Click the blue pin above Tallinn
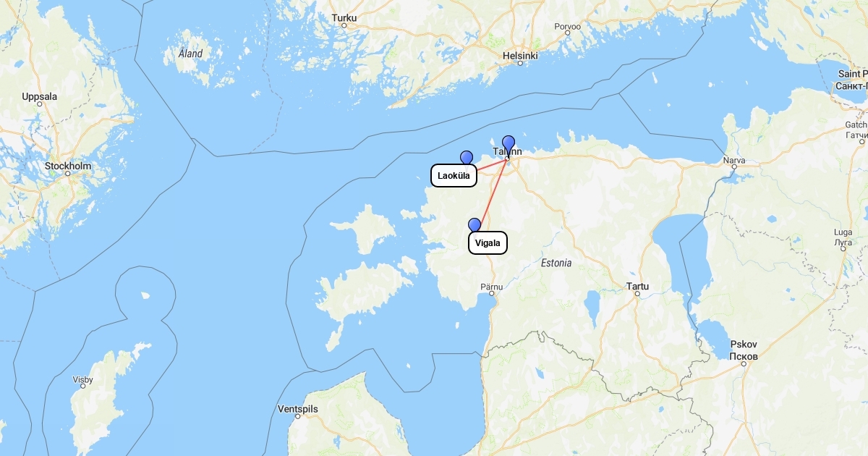868x456 pixels. click(509, 145)
